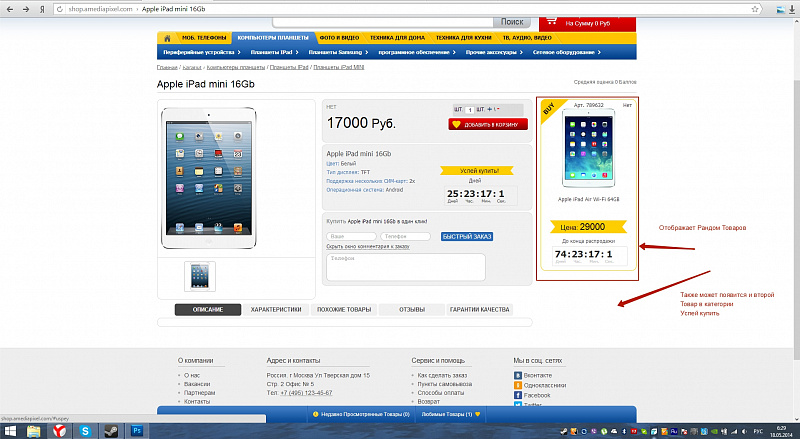Screen dimensions: 800x439
Task: Click browser address bar URL
Action: tap(101, 9)
